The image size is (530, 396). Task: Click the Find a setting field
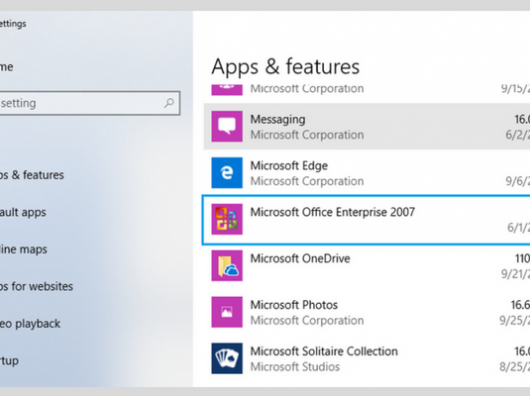pos(89,103)
